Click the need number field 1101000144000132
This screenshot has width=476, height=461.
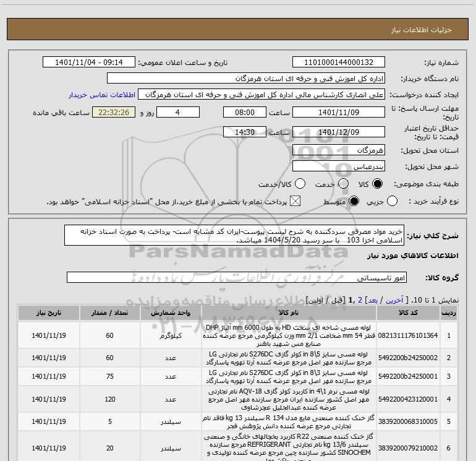click(x=339, y=62)
